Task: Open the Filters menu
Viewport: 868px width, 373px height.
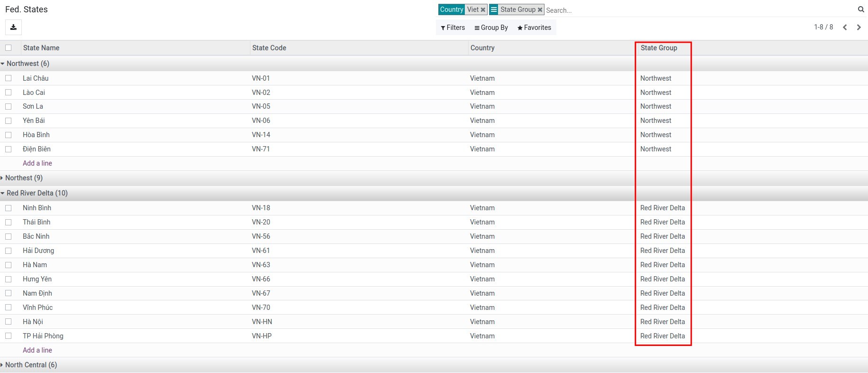Action: tap(452, 28)
